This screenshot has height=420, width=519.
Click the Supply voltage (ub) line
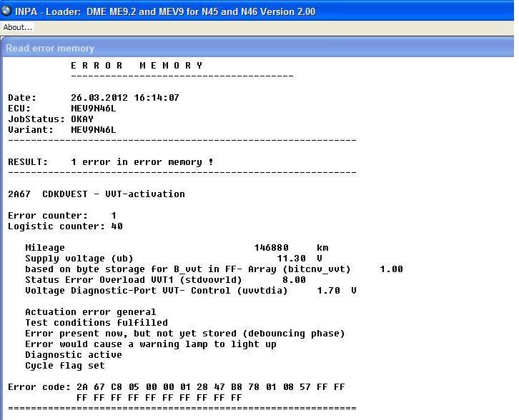tap(79, 259)
